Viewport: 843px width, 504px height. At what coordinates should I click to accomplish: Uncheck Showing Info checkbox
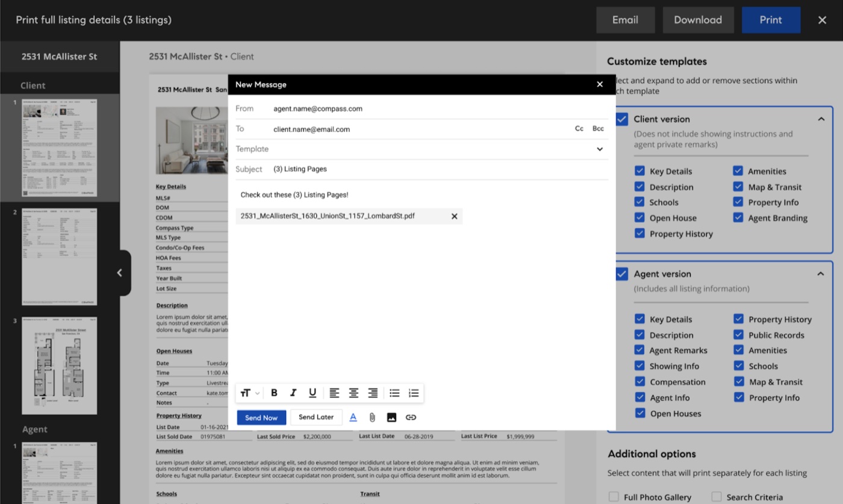(x=639, y=366)
